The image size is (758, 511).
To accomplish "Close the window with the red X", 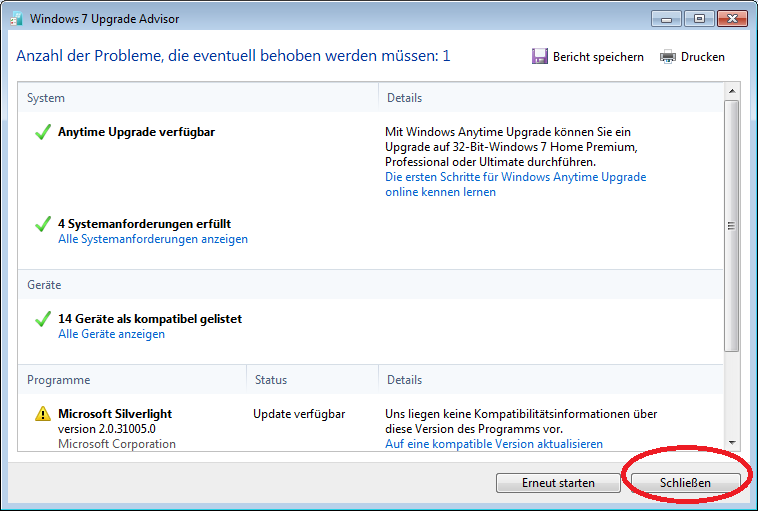I will [x=732, y=19].
